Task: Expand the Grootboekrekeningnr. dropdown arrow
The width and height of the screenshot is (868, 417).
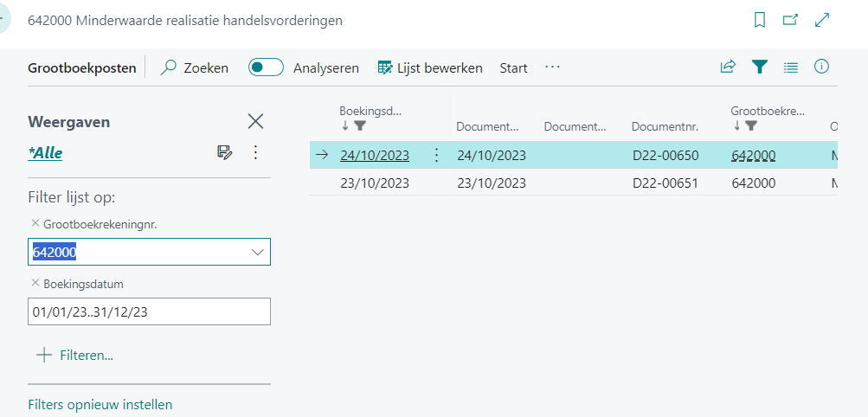Action: click(x=257, y=252)
